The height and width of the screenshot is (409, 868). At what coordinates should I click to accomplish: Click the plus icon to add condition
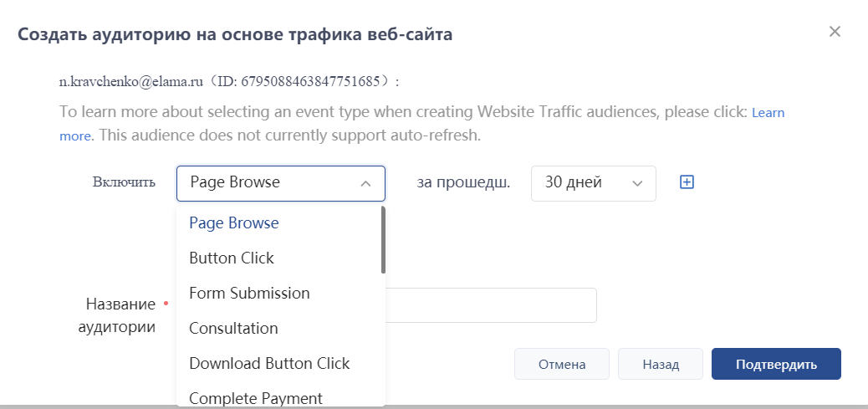pos(687,182)
